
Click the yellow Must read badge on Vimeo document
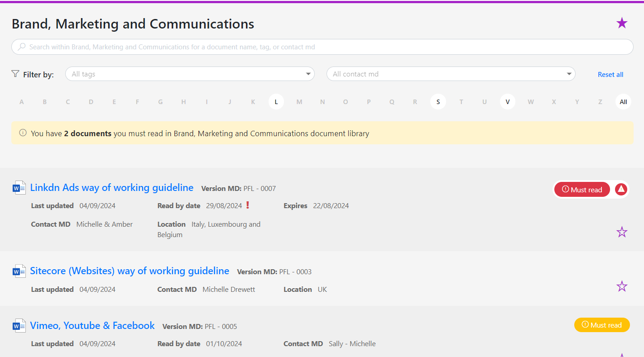[x=602, y=325]
